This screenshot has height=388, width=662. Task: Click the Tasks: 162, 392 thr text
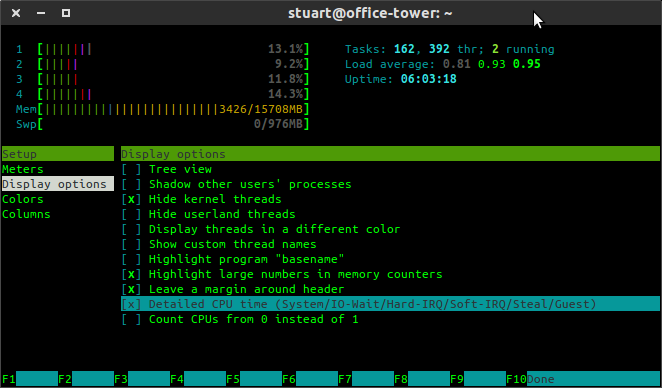pyautogui.click(x=414, y=49)
